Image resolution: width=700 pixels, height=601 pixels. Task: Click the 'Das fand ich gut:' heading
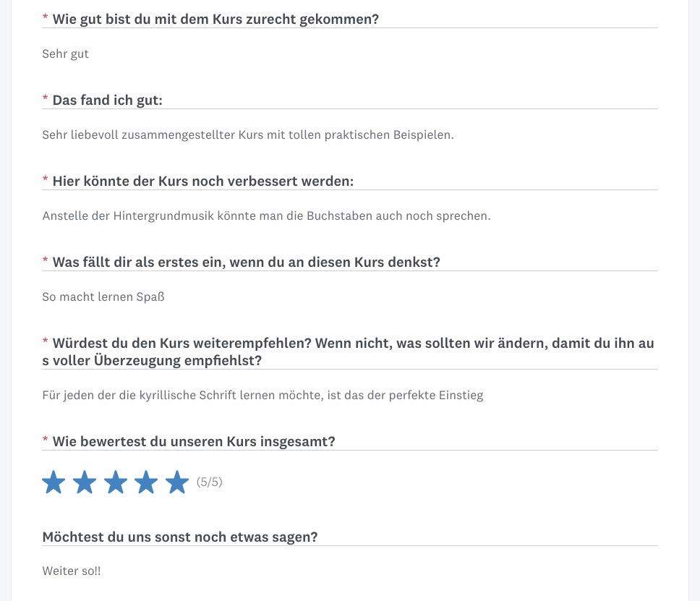click(x=107, y=100)
